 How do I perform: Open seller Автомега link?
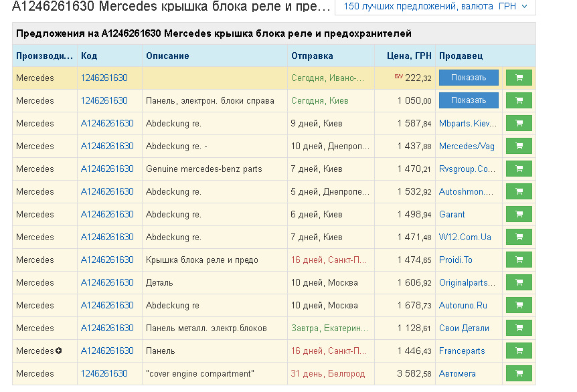pos(457,375)
